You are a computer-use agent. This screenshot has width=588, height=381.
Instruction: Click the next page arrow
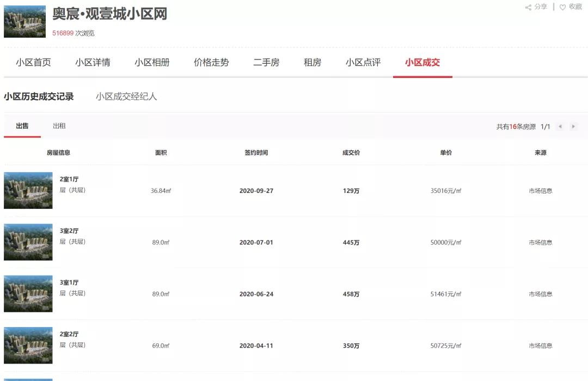click(573, 126)
